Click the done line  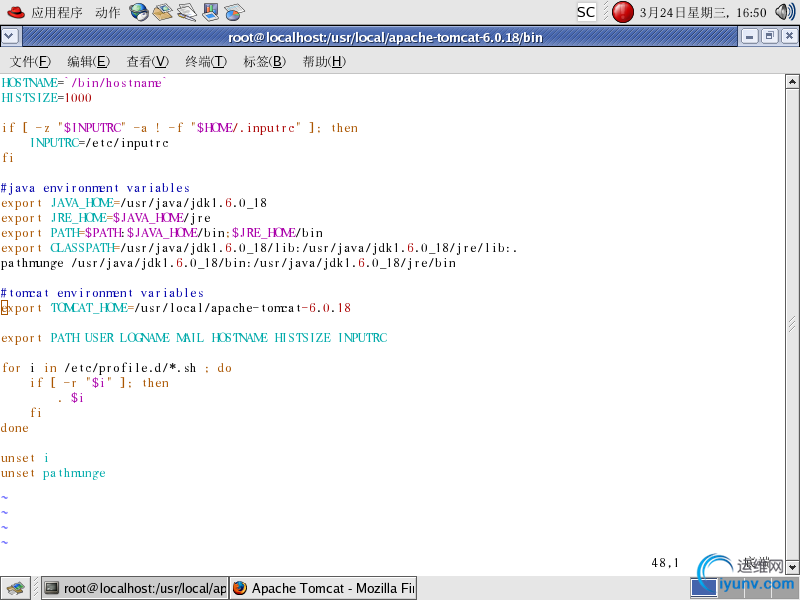coord(14,428)
